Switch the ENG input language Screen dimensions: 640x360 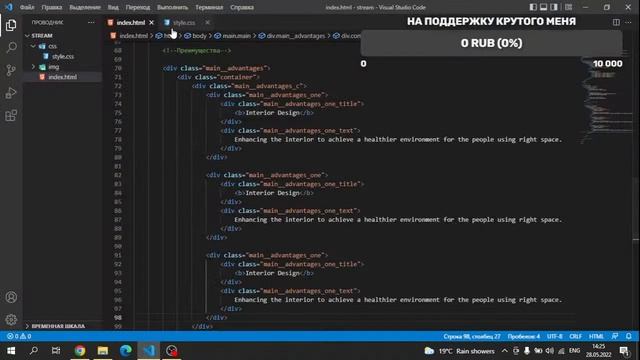click(x=574, y=351)
